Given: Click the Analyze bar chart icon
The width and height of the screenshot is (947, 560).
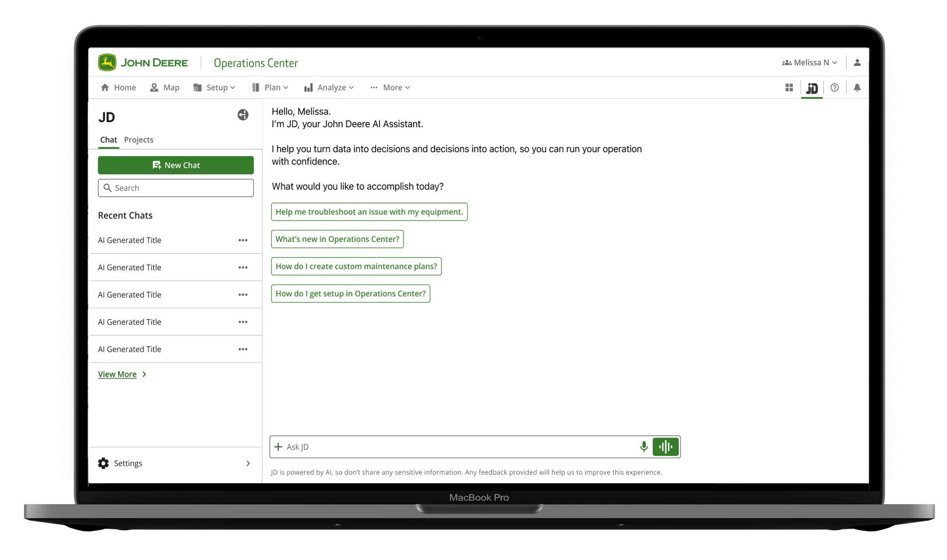Looking at the screenshot, I should [308, 88].
